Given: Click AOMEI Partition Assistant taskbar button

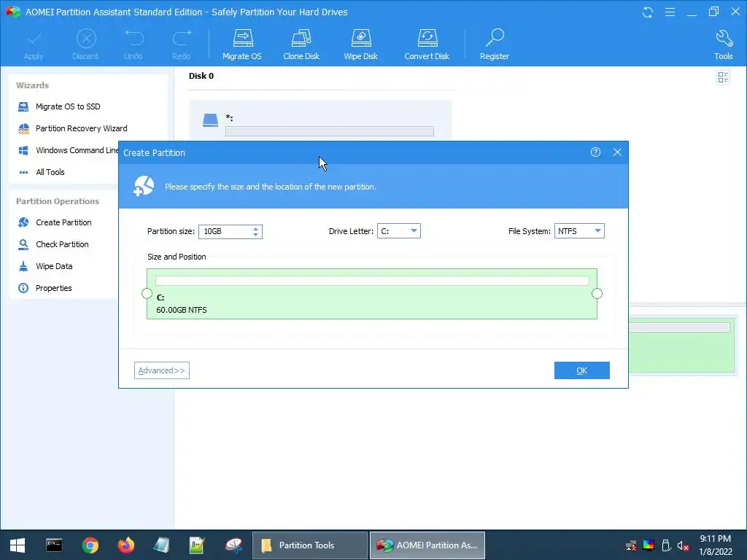Looking at the screenshot, I should click(x=427, y=545).
